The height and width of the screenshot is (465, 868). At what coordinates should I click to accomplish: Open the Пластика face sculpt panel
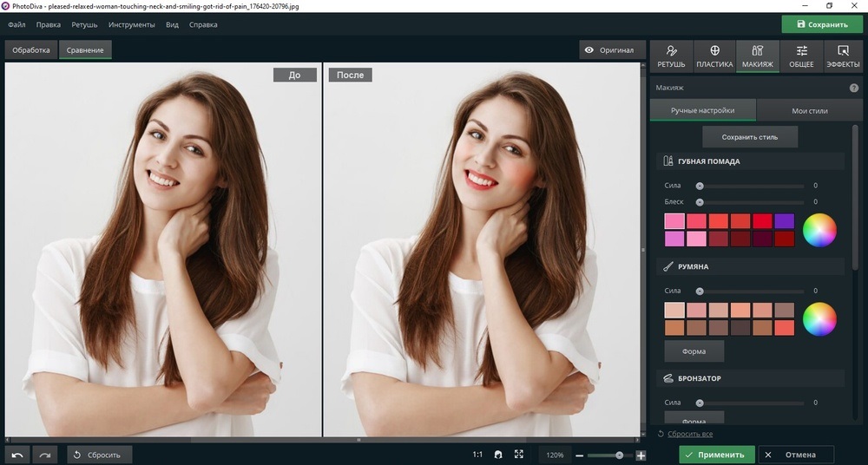click(x=714, y=56)
